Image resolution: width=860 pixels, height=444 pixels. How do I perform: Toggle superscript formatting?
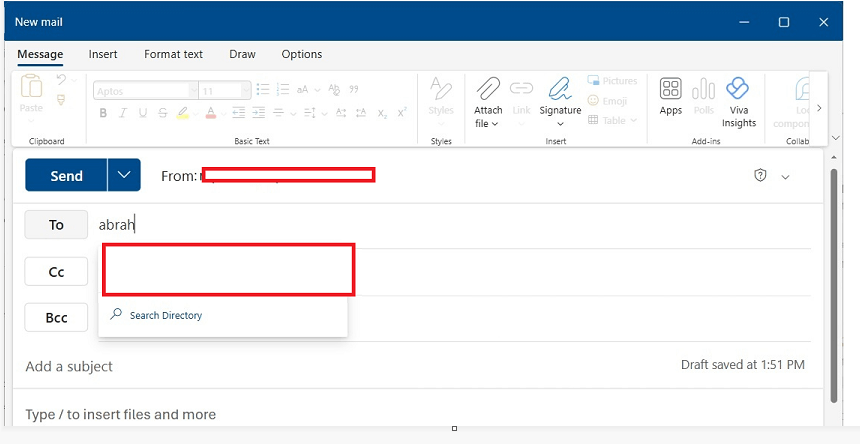[402, 112]
